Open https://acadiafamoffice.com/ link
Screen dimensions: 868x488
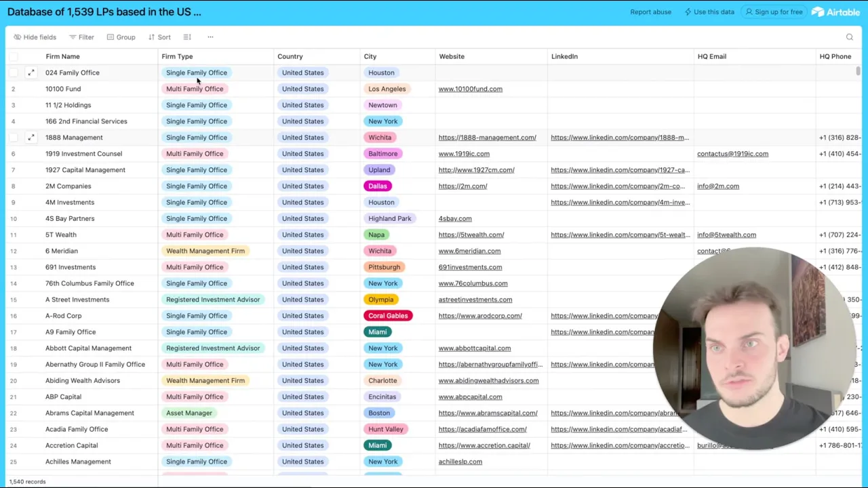click(482, 430)
